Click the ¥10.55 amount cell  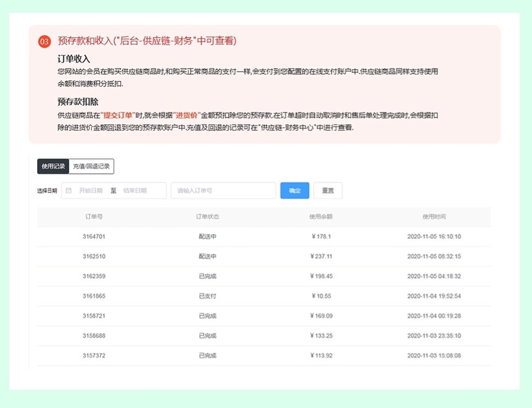coord(321,296)
